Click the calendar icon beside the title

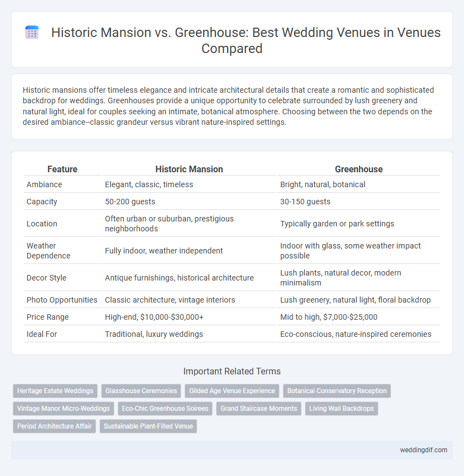pos(32,33)
